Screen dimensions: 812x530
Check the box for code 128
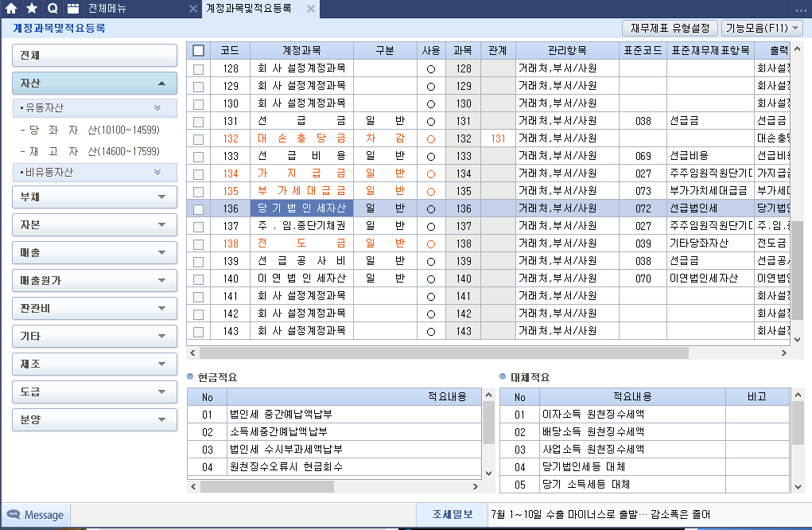tap(198, 69)
